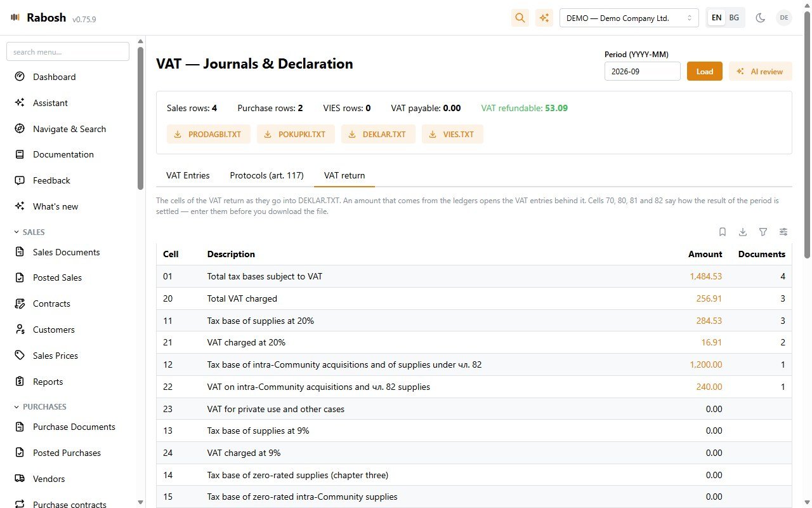This screenshot has height=508, width=812.
Task: Open the 240.00 amount for cell 22
Action: pyautogui.click(x=709, y=387)
